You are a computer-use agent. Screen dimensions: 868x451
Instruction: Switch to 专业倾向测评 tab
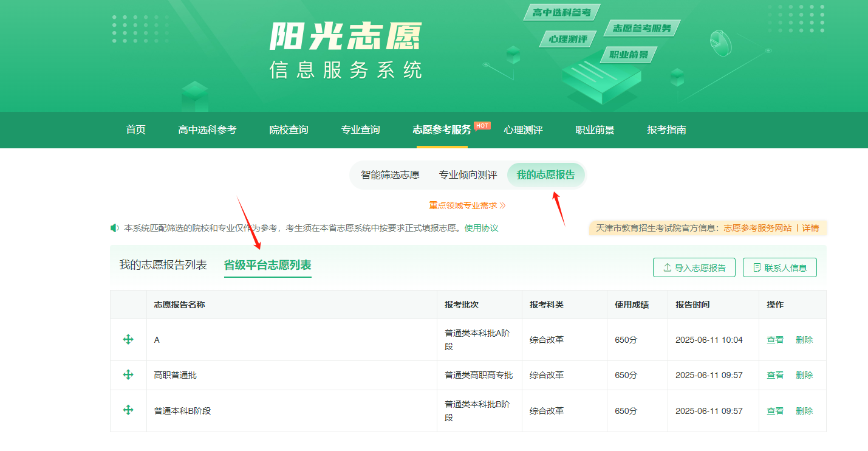point(468,175)
